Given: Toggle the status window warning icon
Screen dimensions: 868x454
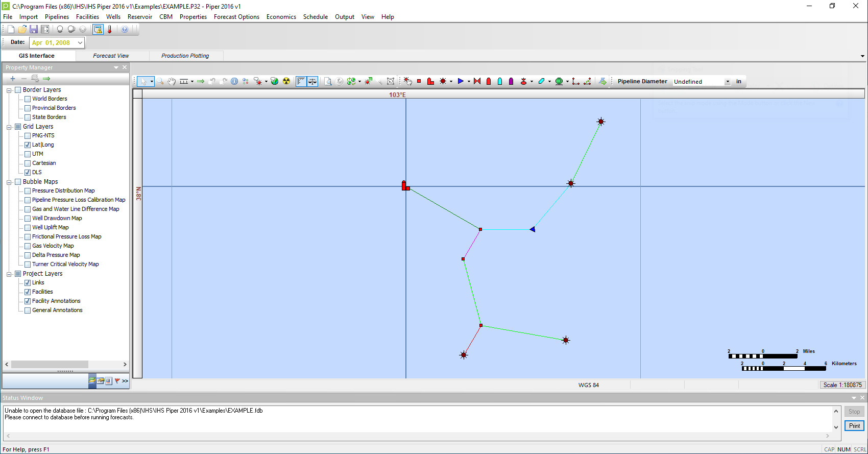Looking at the screenshot, I should click(x=98, y=30).
